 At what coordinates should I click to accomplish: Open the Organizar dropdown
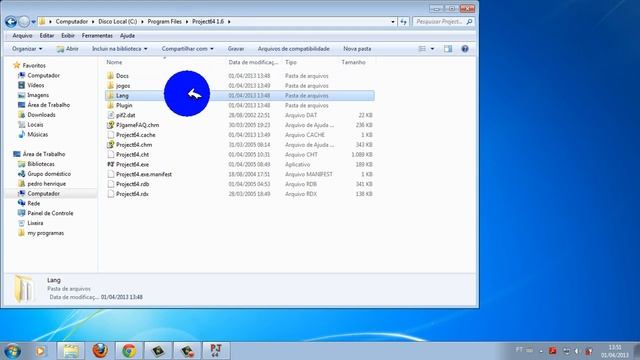[x=27, y=49]
